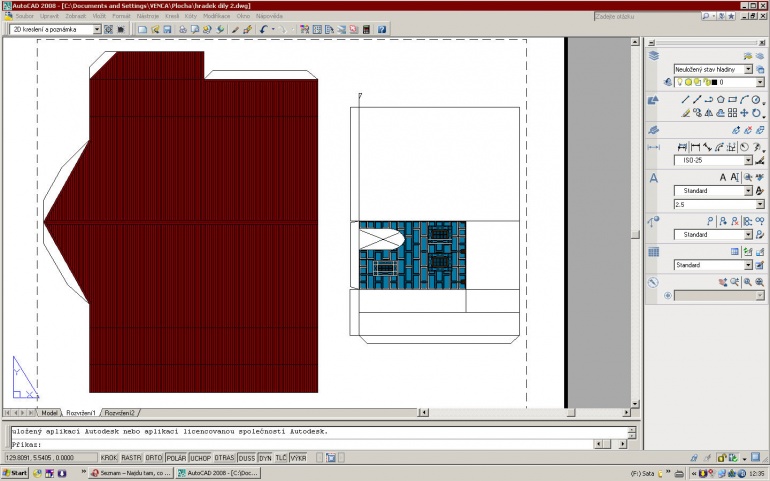Toggle KROK snap mode
The height and width of the screenshot is (481, 770).
pyautogui.click(x=109, y=458)
